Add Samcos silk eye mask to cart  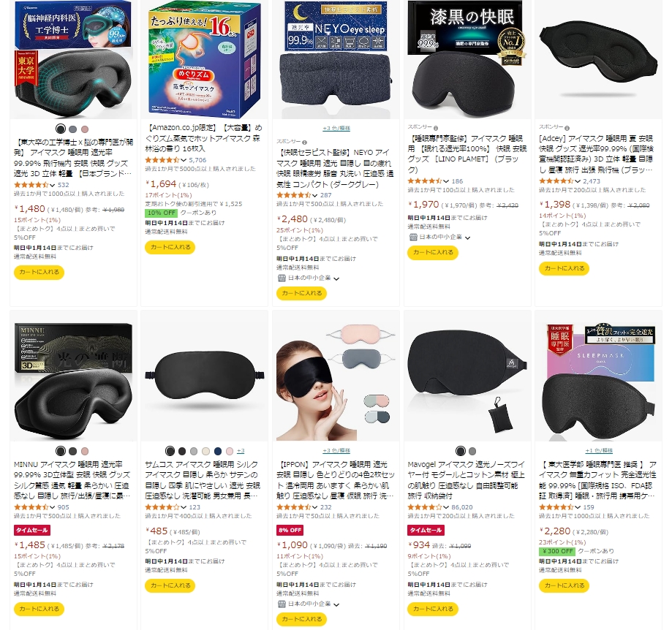(x=170, y=585)
